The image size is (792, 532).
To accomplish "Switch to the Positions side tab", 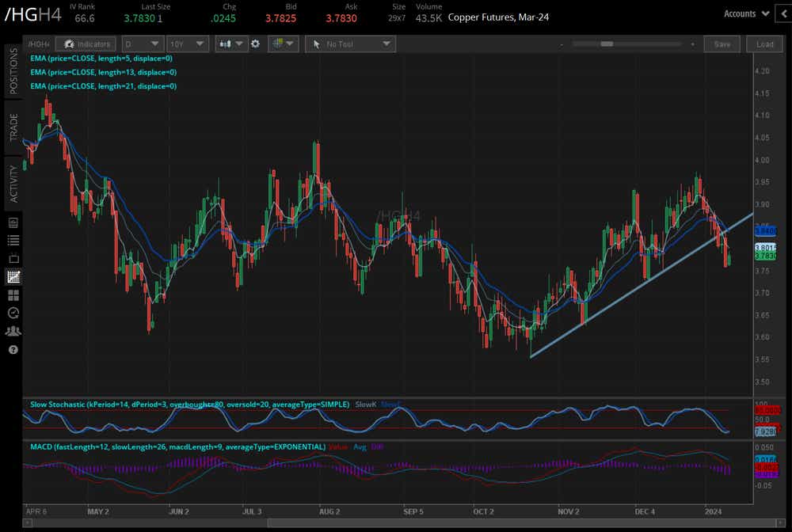I will (x=13, y=71).
